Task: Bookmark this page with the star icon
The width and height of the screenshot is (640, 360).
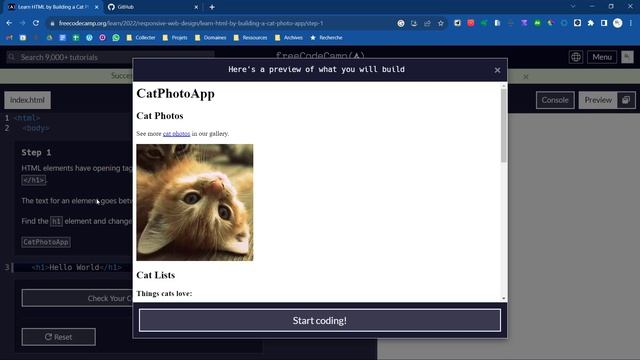Action: click(441, 23)
